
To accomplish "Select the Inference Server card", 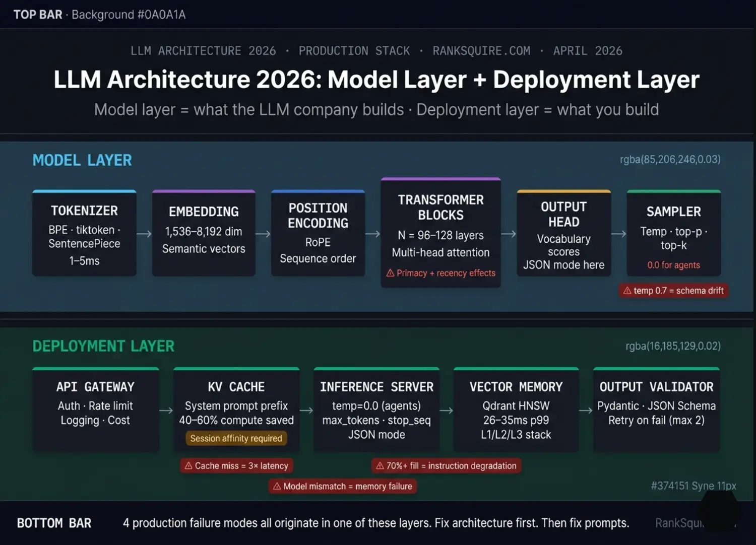I will click(x=376, y=410).
